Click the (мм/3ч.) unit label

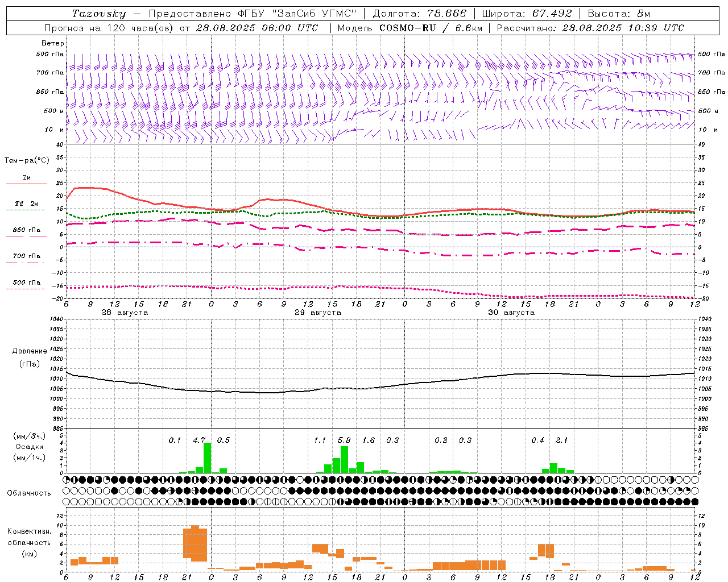[30, 436]
